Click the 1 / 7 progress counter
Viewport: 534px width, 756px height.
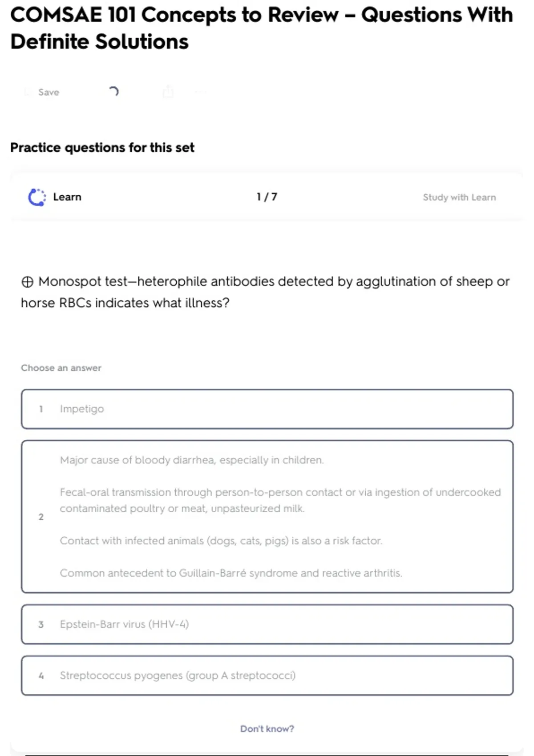[x=267, y=197]
